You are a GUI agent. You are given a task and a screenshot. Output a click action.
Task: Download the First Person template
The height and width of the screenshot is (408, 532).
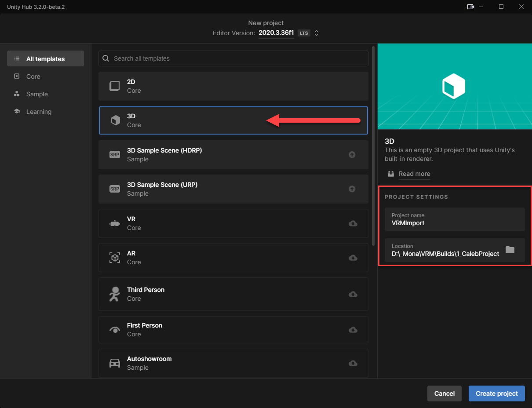pyautogui.click(x=353, y=330)
